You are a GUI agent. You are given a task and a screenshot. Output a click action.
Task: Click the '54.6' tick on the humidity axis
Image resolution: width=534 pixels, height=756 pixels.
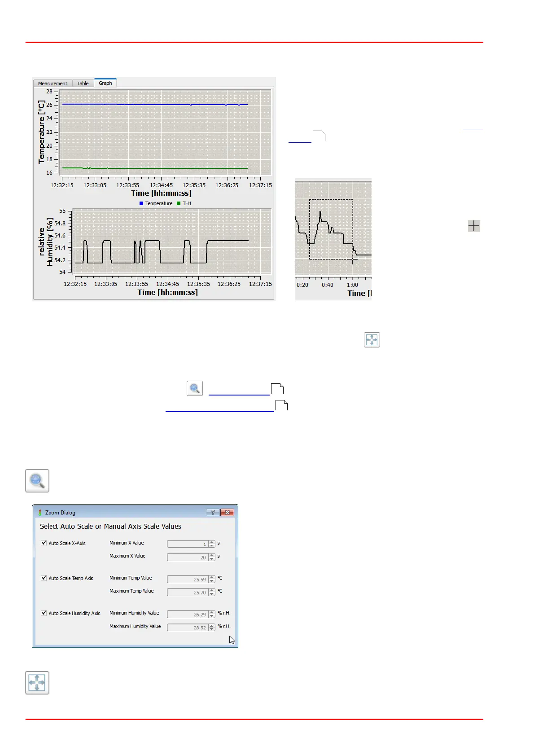pos(60,236)
